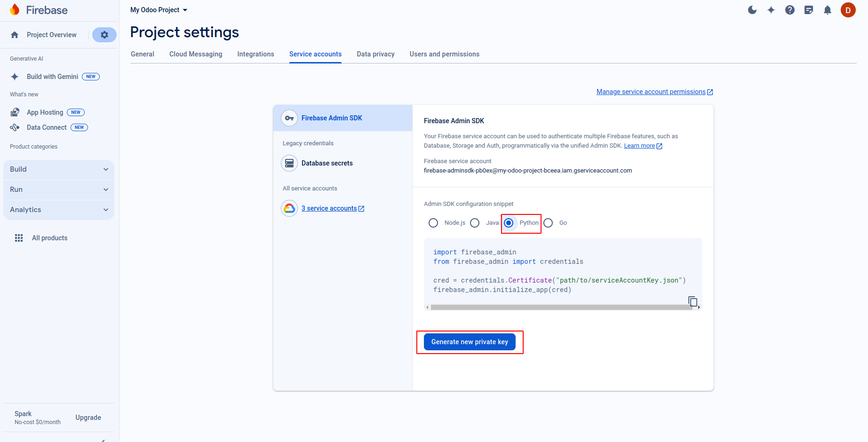
Task: Select the Go radio button
Action: pyautogui.click(x=548, y=223)
